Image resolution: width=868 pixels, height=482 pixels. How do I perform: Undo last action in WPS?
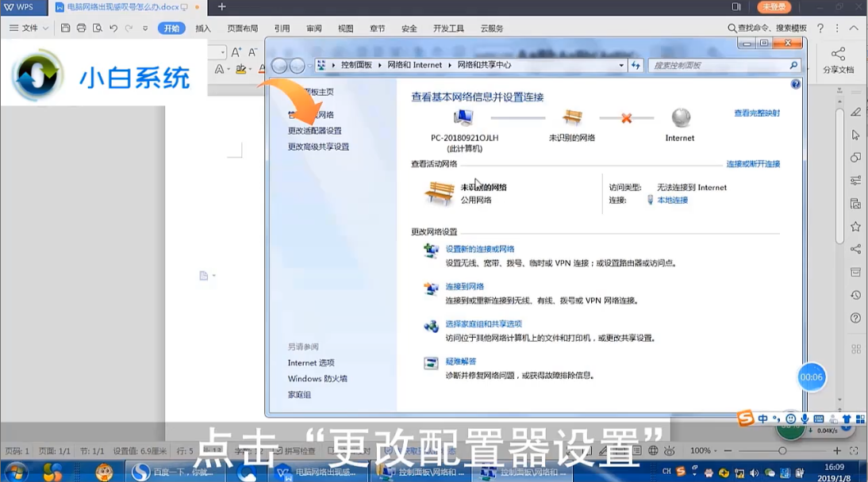[113, 28]
